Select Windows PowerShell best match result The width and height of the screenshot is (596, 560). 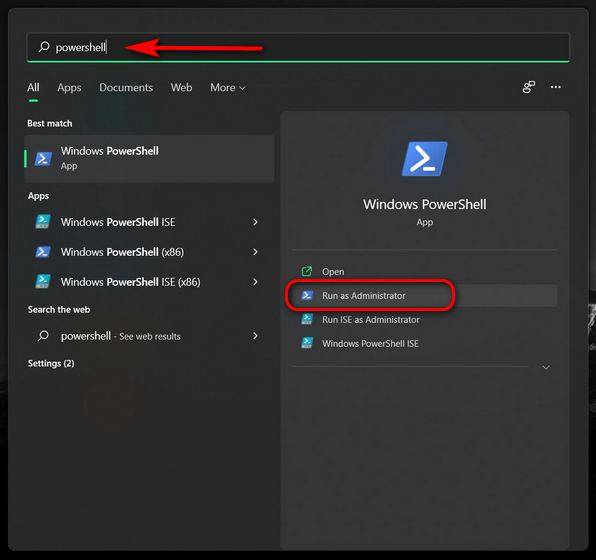pyautogui.click(x=149, y=159)
